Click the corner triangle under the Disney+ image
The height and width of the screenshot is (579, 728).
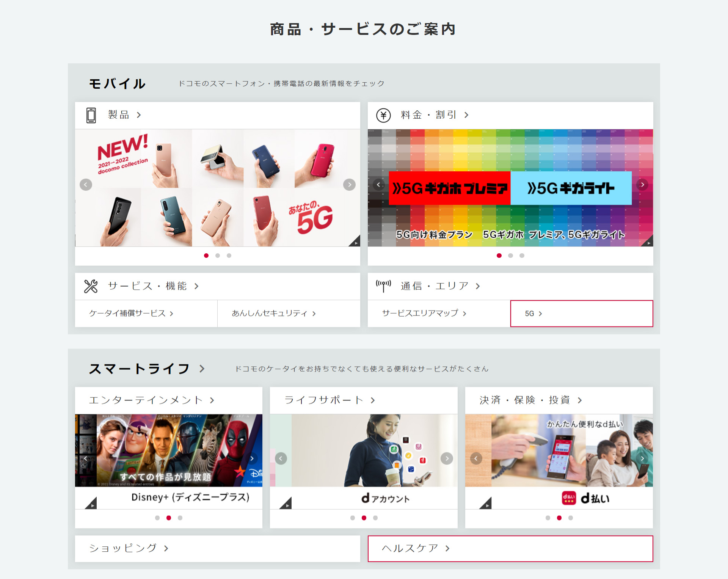coord(91,503)
